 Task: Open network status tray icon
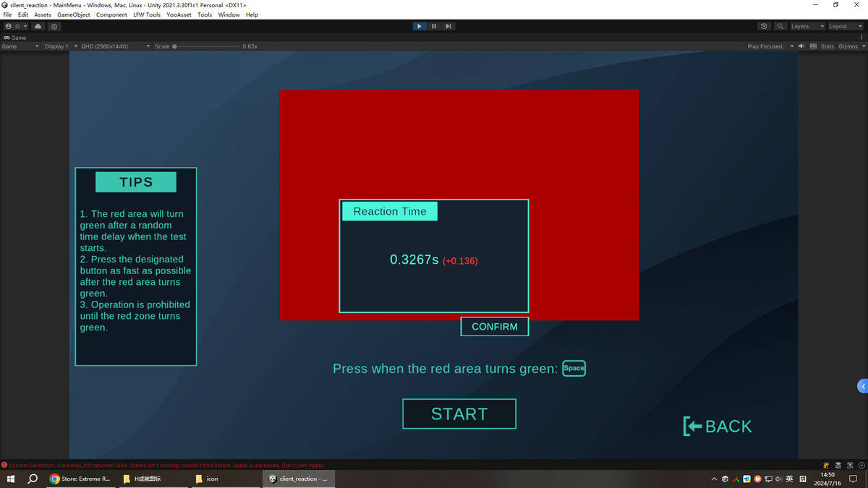click(x=768, y=479)
